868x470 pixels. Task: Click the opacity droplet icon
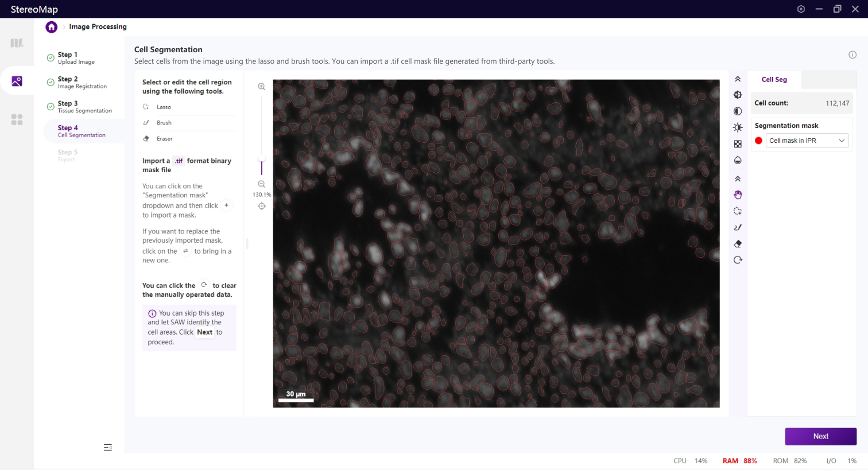point(738,160)
